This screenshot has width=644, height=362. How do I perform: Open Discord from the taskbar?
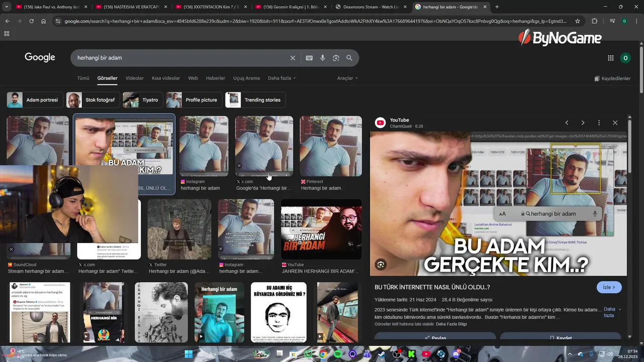click(456, 354)
